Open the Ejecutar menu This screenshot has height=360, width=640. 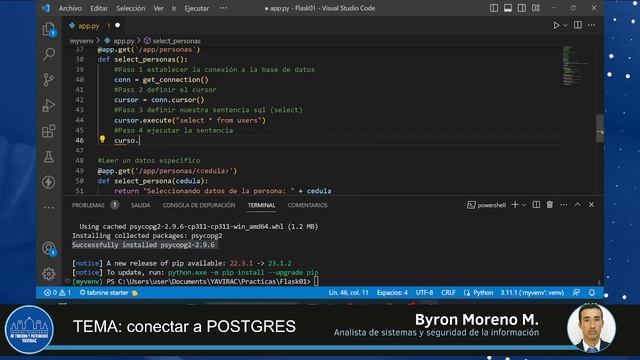tap(197, 8)
